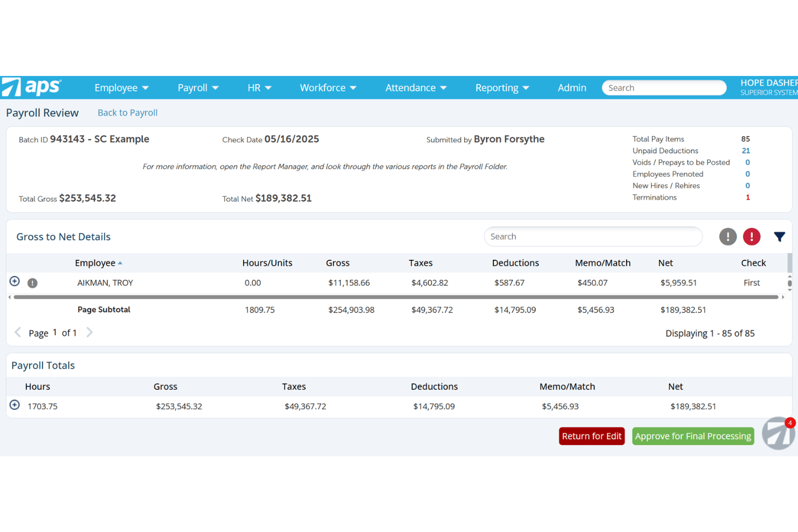
Task: Click the Gross to Net Details search field
Action: [x=593, y=237]
